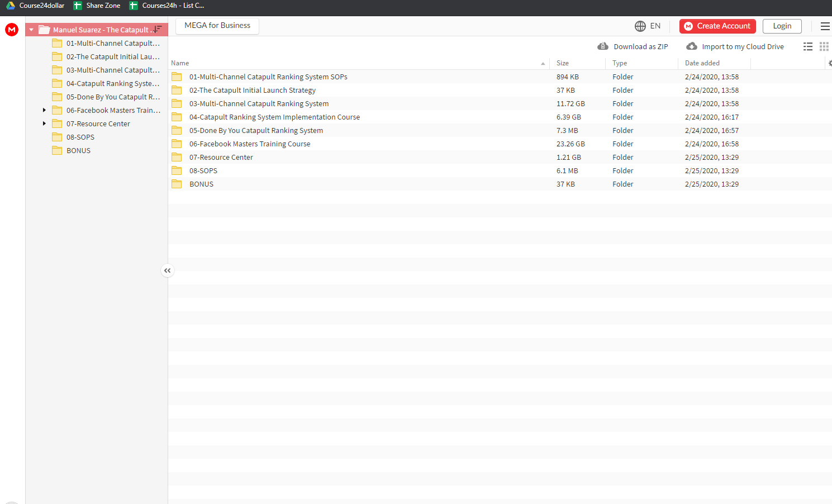Select 03-Multi-Channel Catapult Ranking System folder row
The image size is (832, 504).
click(500, 103)
